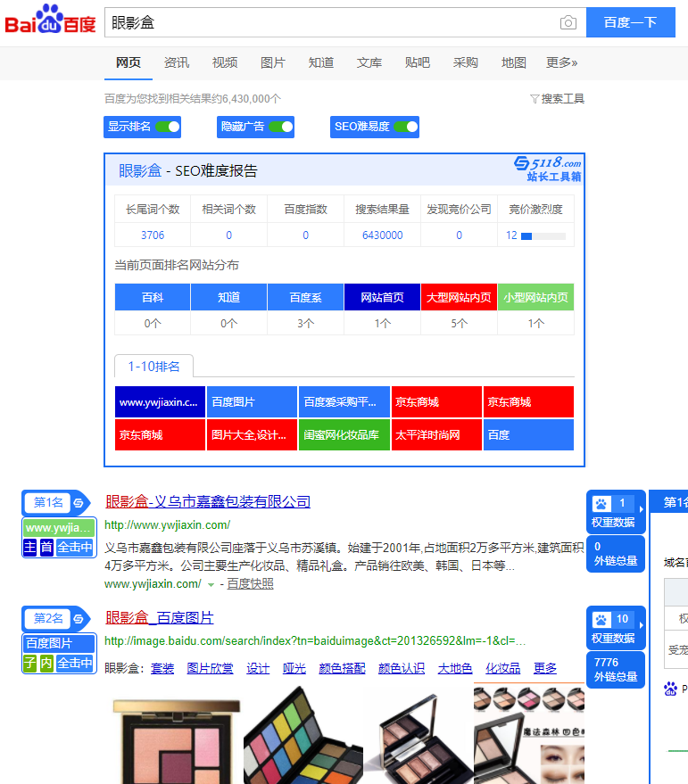Switch to the 资讯 tab

click(176, 62)
